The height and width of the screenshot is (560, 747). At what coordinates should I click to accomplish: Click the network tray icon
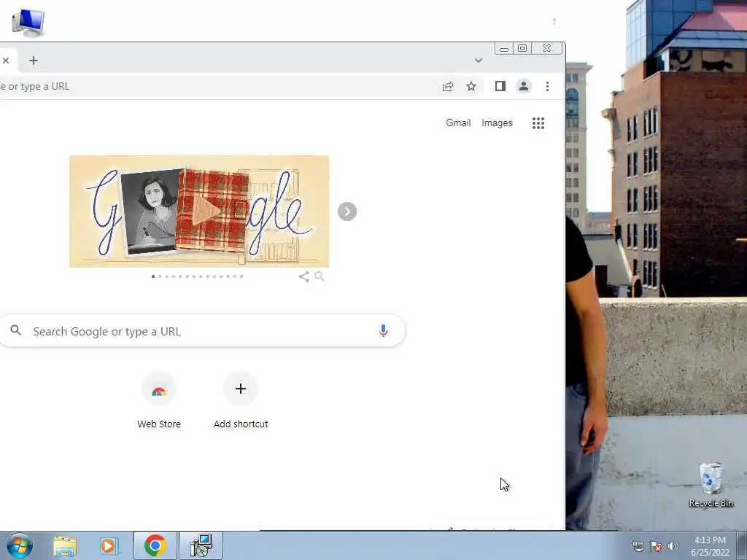point(638,546)
